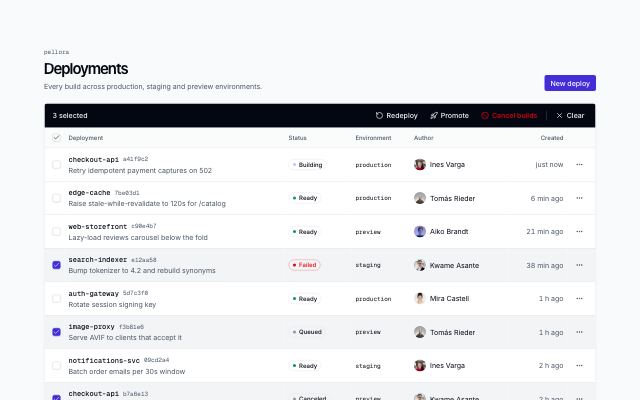The image size is (640, 400).
Task: Open the auth-gateway deployment
Action: click(93, 293)
